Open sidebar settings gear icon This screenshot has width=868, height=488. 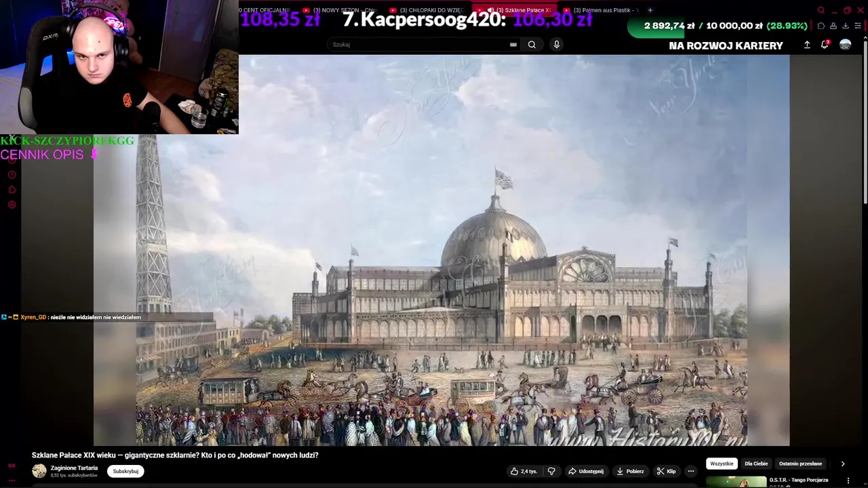tap(12, 205)
